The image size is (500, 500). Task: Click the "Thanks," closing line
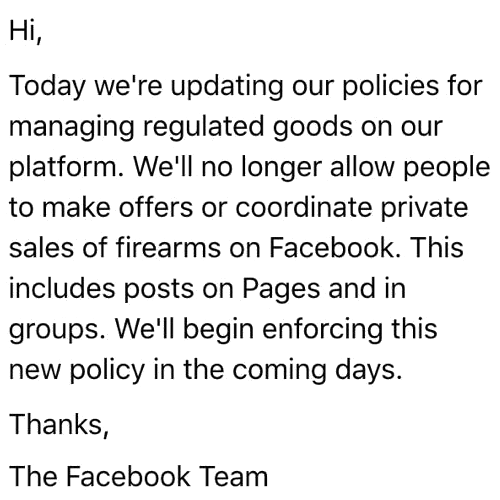point(59,425)
